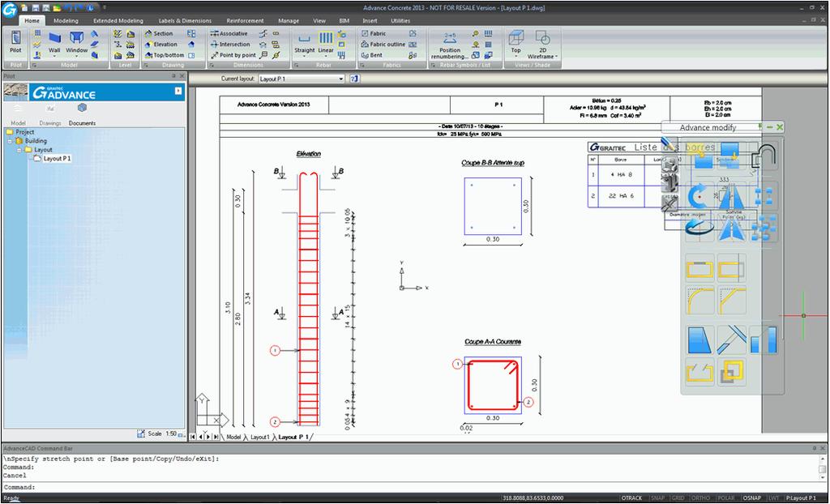Select the Window tool in Model group
This screenshot has height=504, width=830.
[77, 44]
